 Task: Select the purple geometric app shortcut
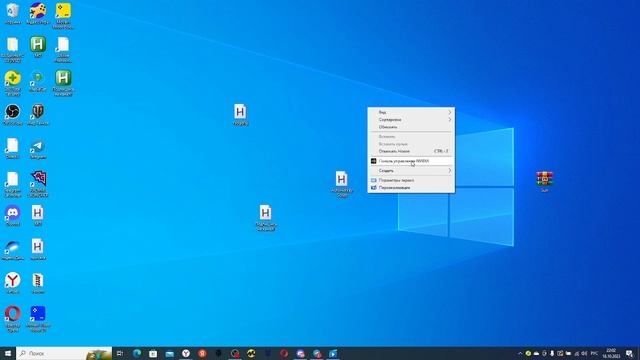[x=38, y=184]
